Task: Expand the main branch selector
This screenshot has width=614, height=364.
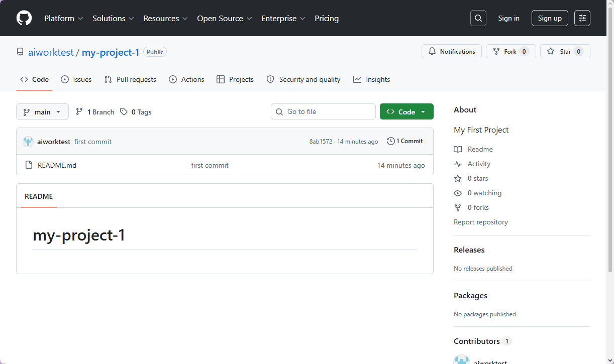Action: point(42,111)
